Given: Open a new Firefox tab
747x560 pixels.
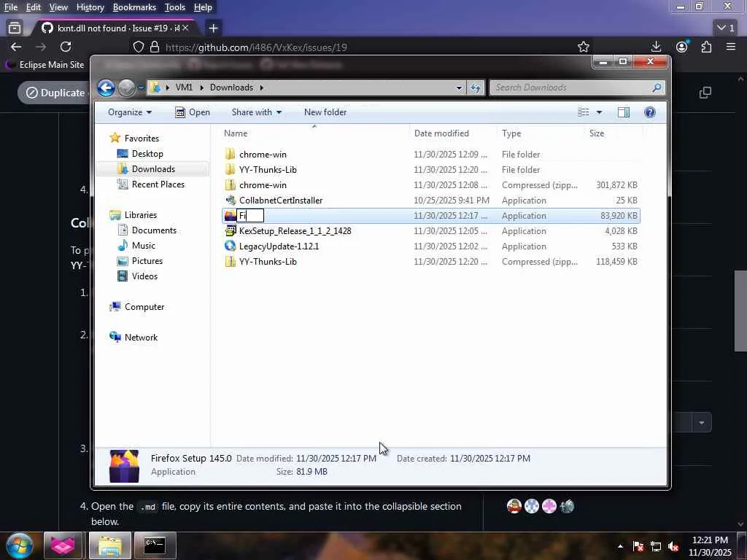Looking at the screenshot, I should [x=214, y=28].
